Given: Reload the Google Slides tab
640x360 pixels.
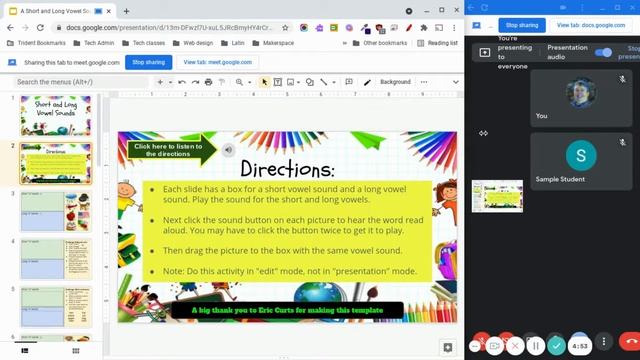Looking at the screenshot, I should (40, 28).
